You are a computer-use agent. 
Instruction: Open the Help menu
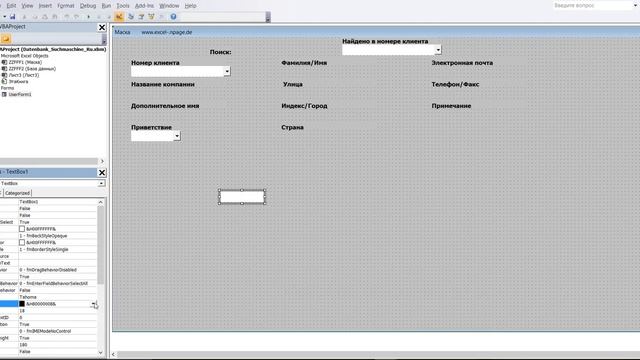point(190,6)
